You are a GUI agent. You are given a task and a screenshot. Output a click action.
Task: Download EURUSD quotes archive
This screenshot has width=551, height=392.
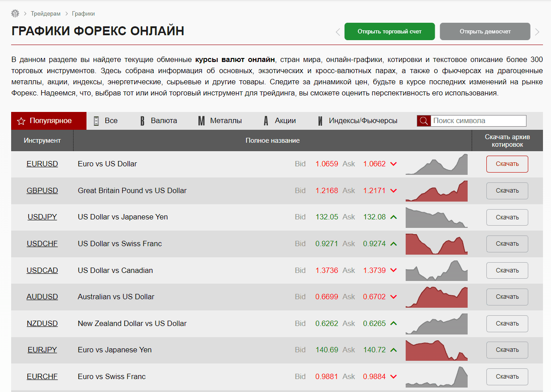click(x=507, y=164)
